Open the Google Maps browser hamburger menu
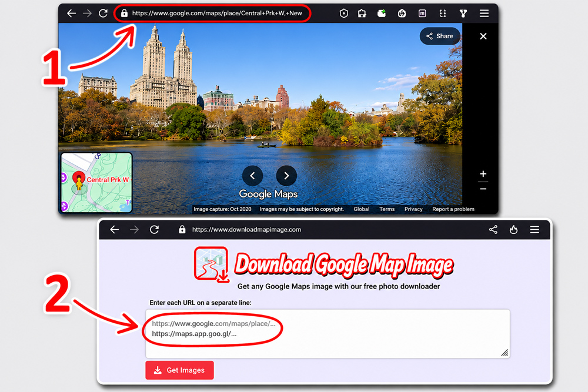Viewport: 588px width, 392px height. tap(484, 14)
